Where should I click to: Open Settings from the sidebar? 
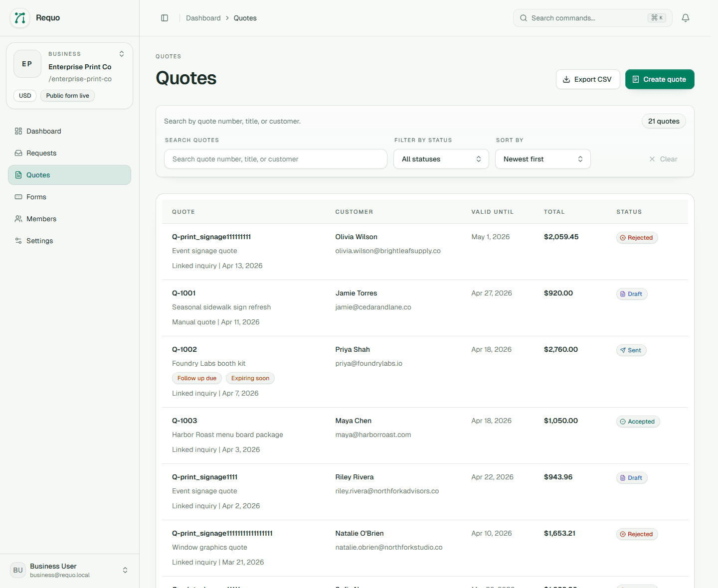click(x=39, y=241)
